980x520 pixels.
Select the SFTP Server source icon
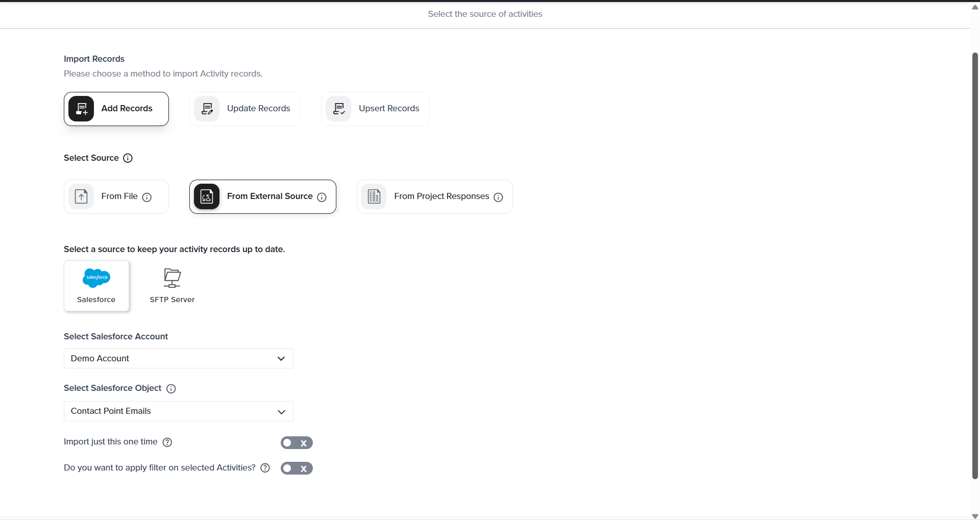click(x=172, y=278)
